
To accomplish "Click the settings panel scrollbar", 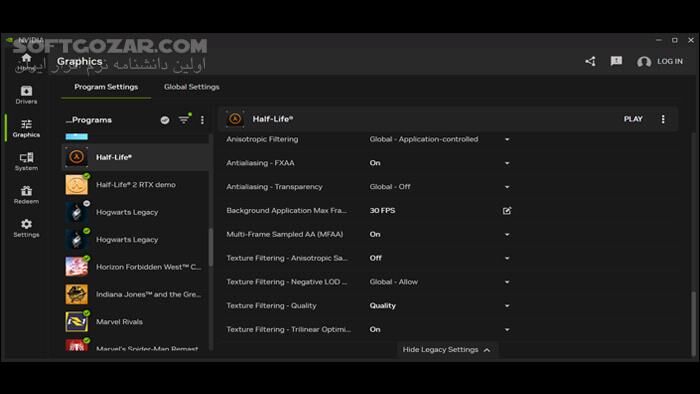I will click(x=693, y=323).
